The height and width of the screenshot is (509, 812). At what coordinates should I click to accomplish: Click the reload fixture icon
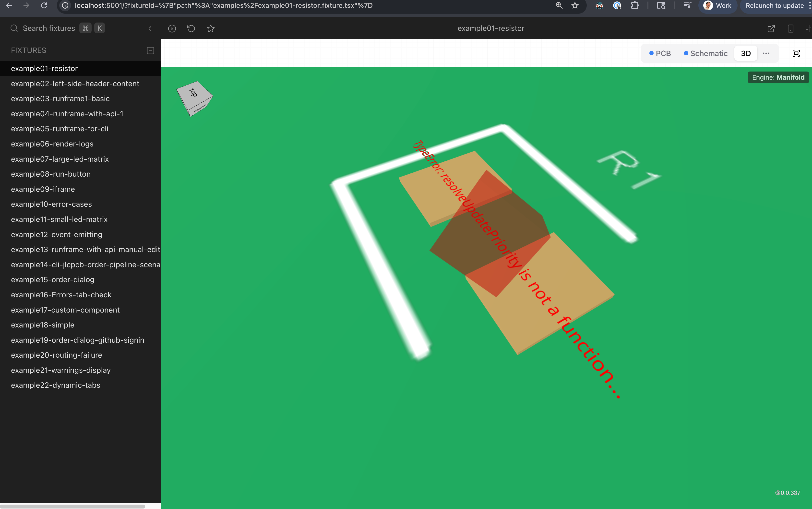(x=191, y=29)
